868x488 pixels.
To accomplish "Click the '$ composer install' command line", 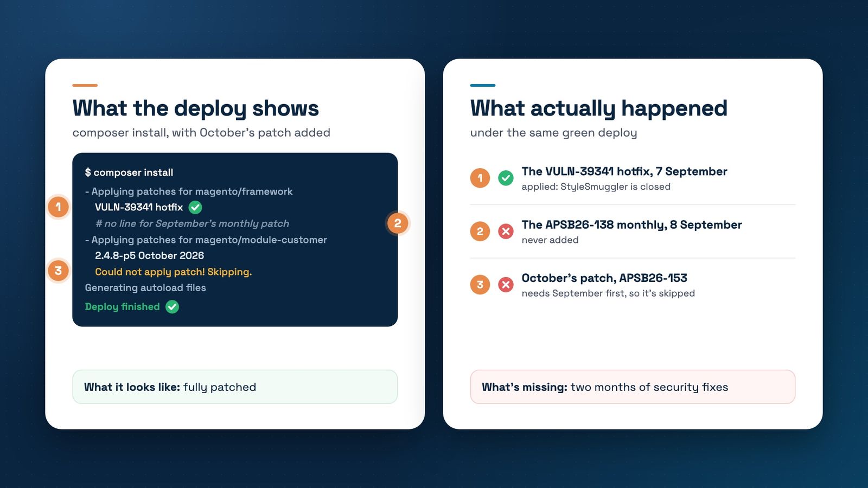I will [129, 172].
